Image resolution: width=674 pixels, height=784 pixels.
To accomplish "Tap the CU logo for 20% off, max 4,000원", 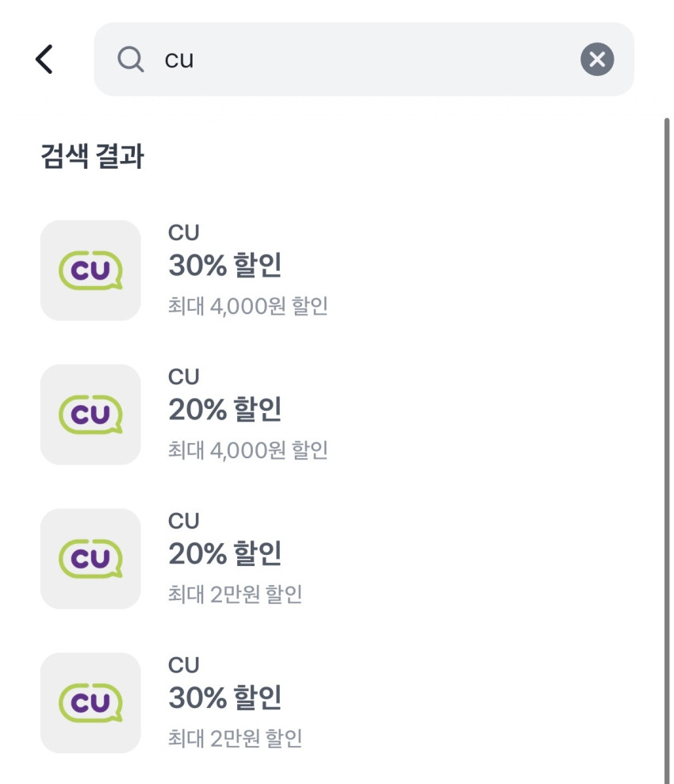I will coord(90,415).
